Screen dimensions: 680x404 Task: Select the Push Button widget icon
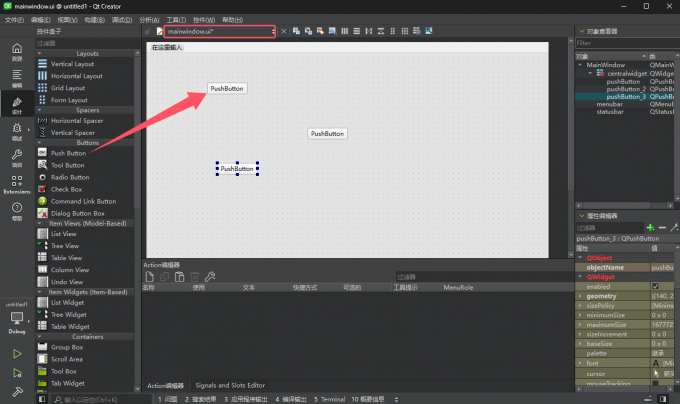coord(42,153)
